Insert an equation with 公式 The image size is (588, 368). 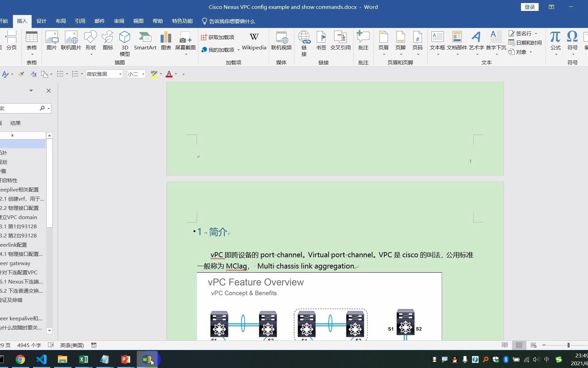click(556, 43)
